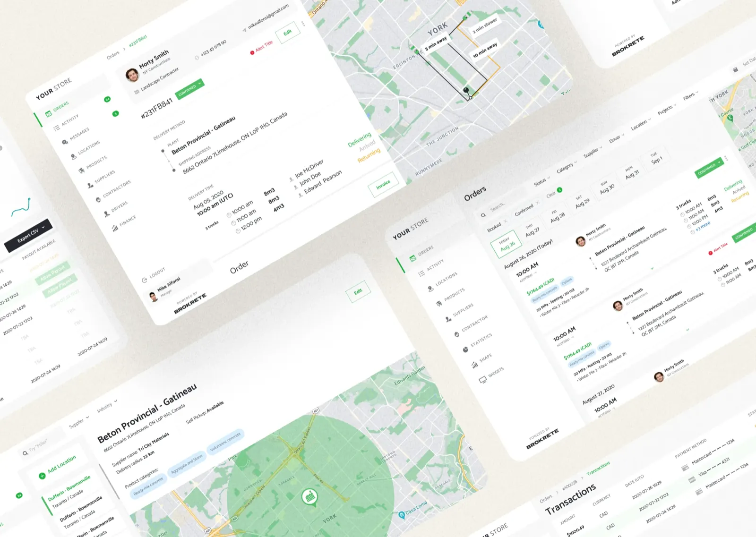Click Contractor icon in Orders list sidebar

click(456, 334)
